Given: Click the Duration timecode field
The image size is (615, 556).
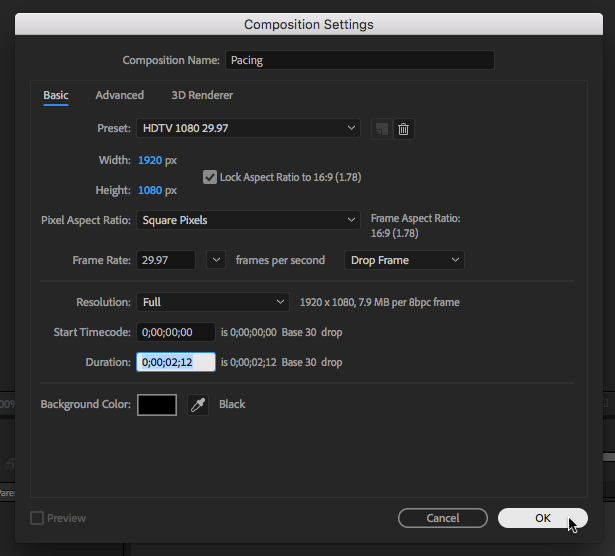Looking at the screenshot, I should (x=175, y=362).
